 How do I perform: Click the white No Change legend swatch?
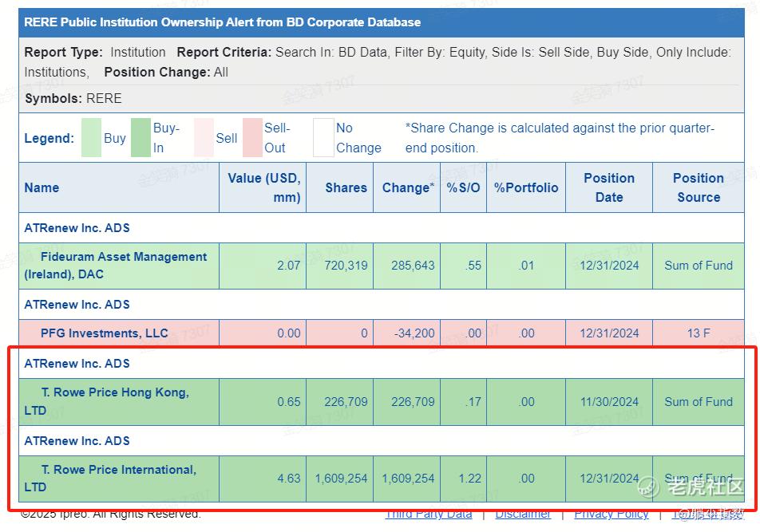tap(323, 138)
